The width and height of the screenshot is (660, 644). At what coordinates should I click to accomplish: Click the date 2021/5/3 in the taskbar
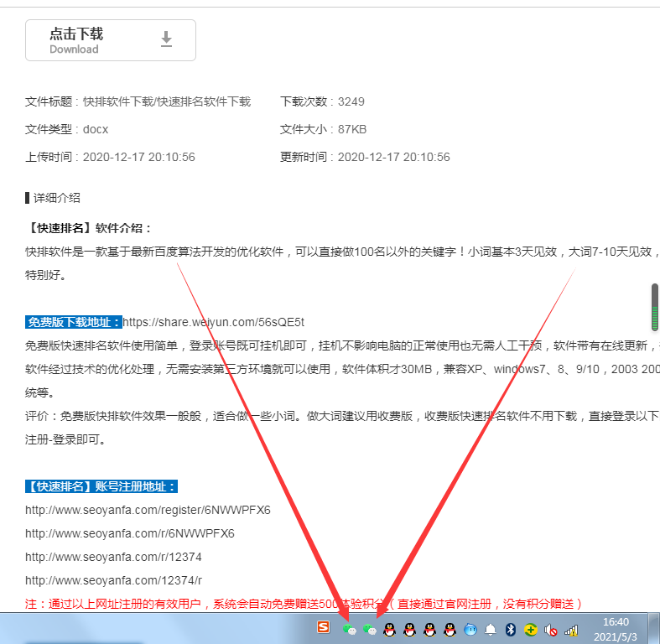(616, 636)
